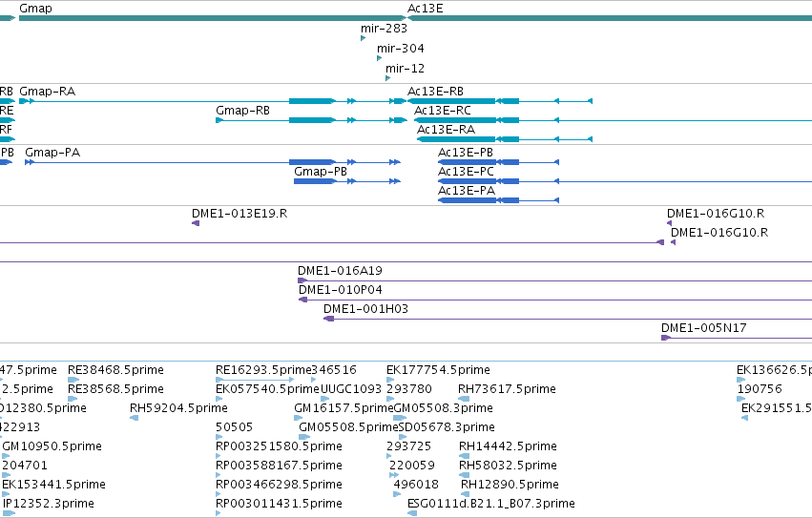
Task: Click the DME1-016A19 start glyph
Action: click(x=302, y=280)
